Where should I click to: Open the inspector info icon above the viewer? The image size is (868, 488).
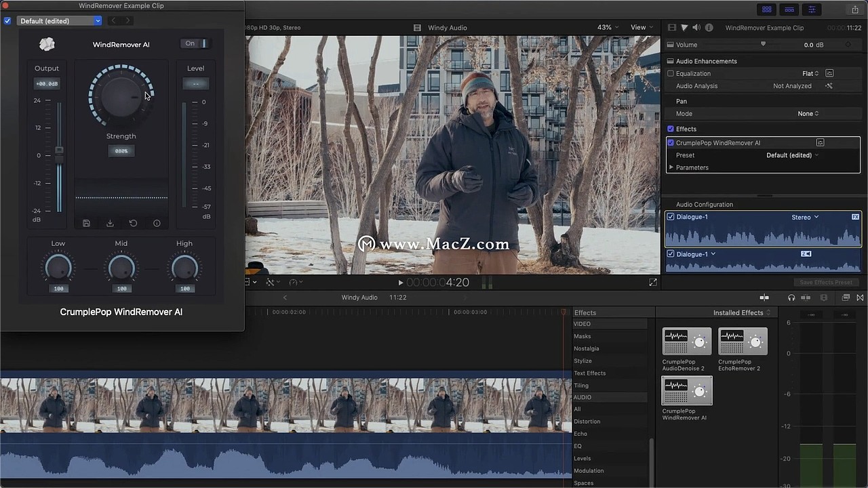click(709, 28)
